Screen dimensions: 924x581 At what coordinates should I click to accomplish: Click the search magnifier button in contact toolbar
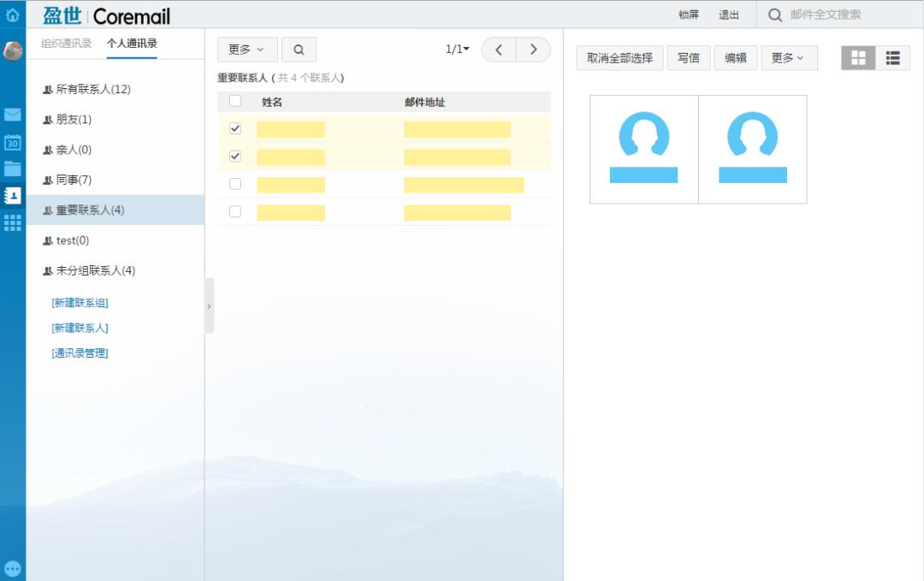[299, 50]
